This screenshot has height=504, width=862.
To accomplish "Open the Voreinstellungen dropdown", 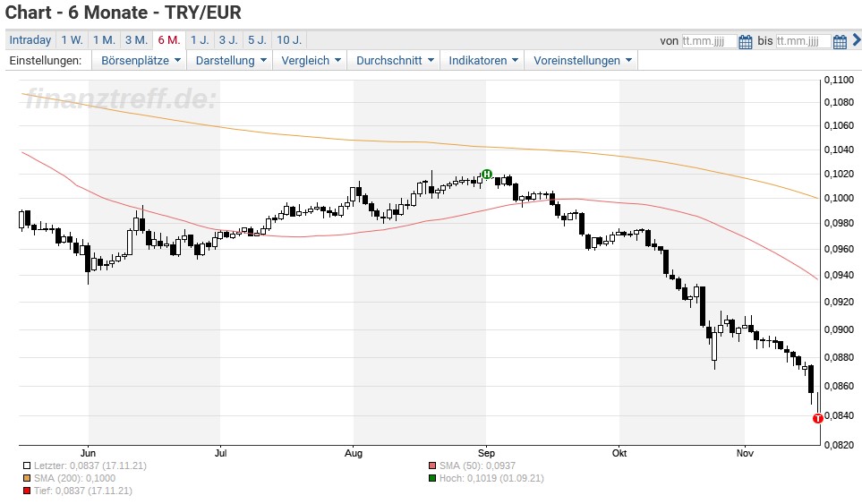I will coord(582,61).
